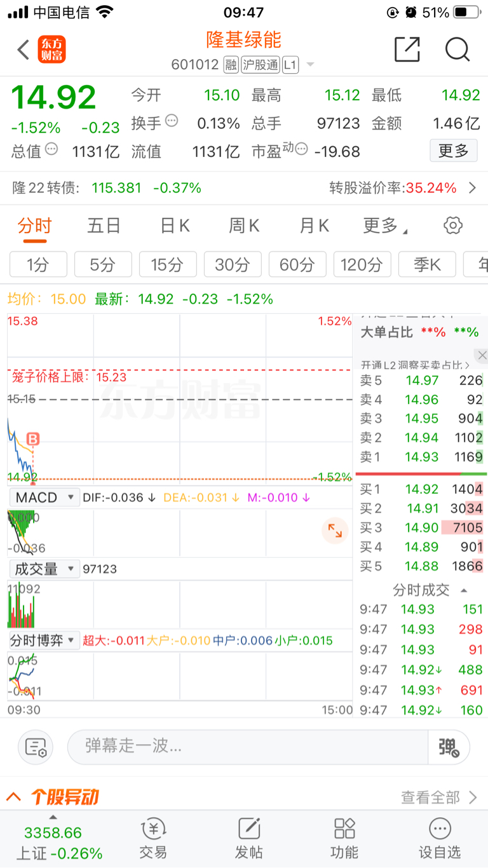Tap 卖5 price 14.97 row
This screenshot has height=868, width=488.
421,381
